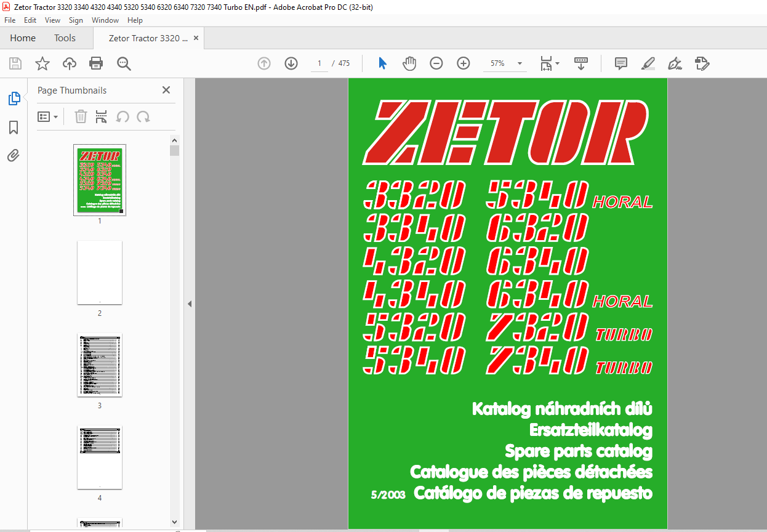Viewport: 767px width, 532px height.
Task: Select page 4 thumbnail
Action: click(100, 457)
